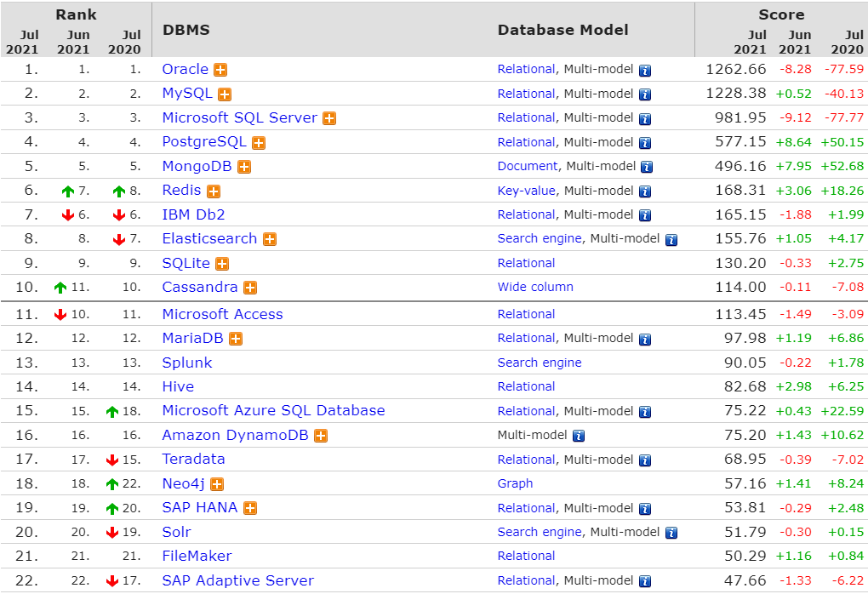Click the orange plus icon next to PostgreSQL
The width and height of the screenshot is (868, 594).
(x=259, y=143)
